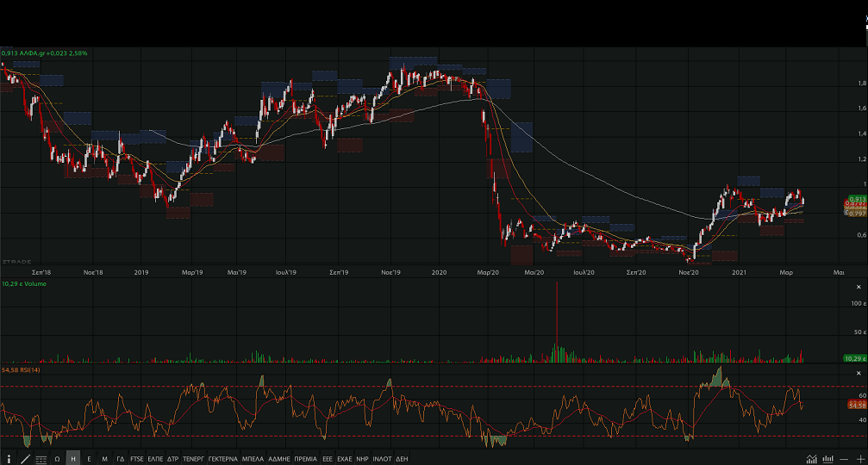The height and width of the screenshot is (465, 868).
Task: Load the ΔΕΗ symbol chart
Action: (402, 459)
